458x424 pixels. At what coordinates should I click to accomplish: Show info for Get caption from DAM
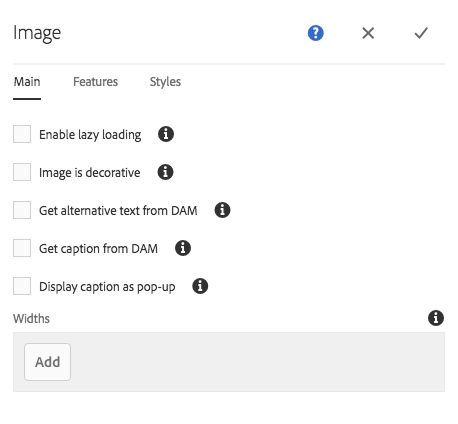[x=183, y=248]
